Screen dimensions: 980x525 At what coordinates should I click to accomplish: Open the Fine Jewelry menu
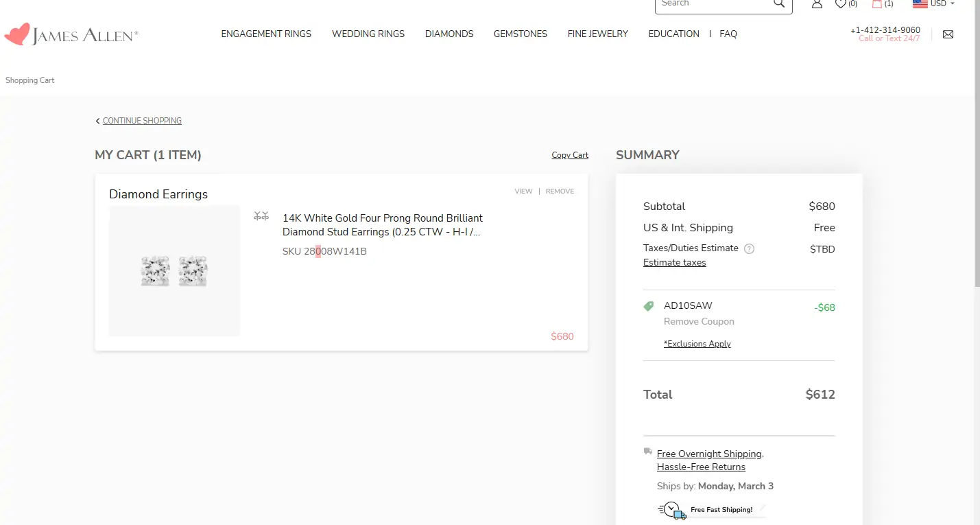(x=597, y=34)
